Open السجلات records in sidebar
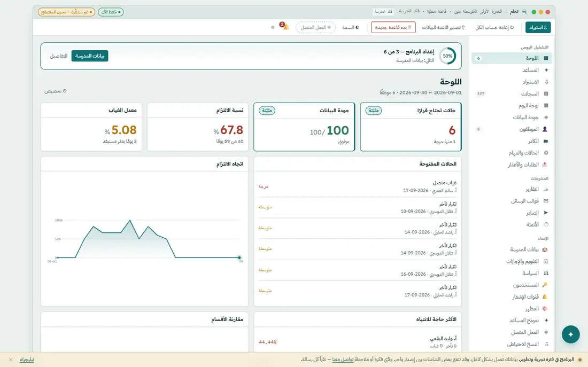This screenshot has height=367, width=588. point(512,93)
